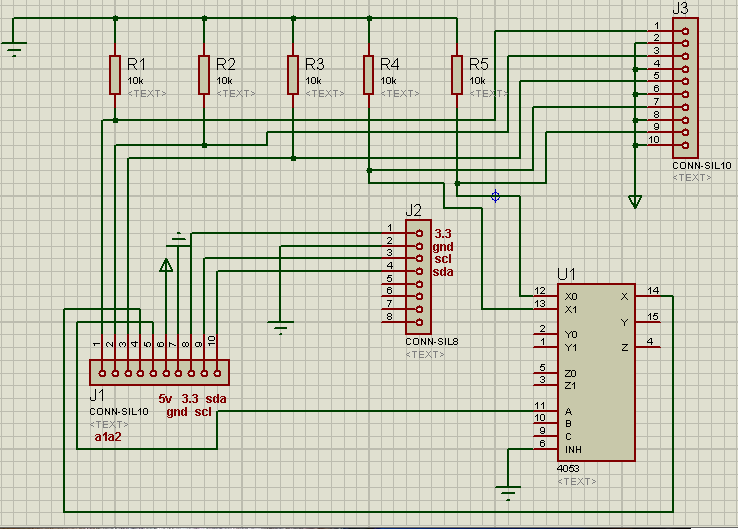Click the J3 reference label
739x529 pixels.
point(680,8)
